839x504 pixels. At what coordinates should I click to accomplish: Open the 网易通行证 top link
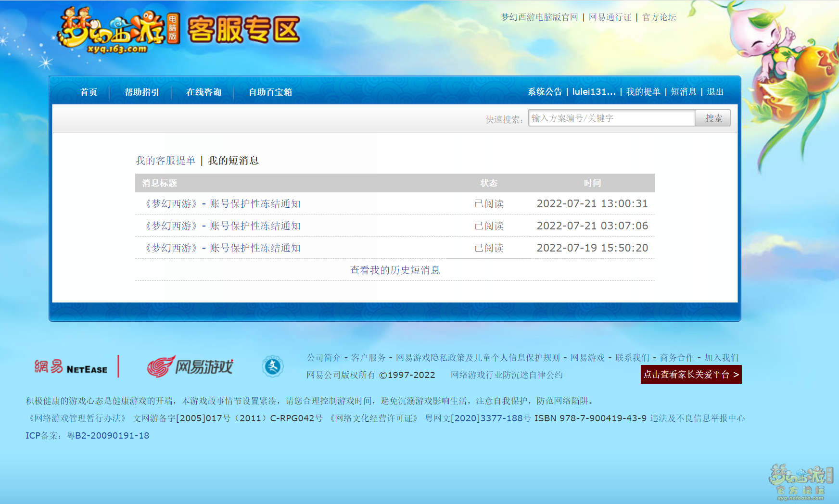coord(610,17)
